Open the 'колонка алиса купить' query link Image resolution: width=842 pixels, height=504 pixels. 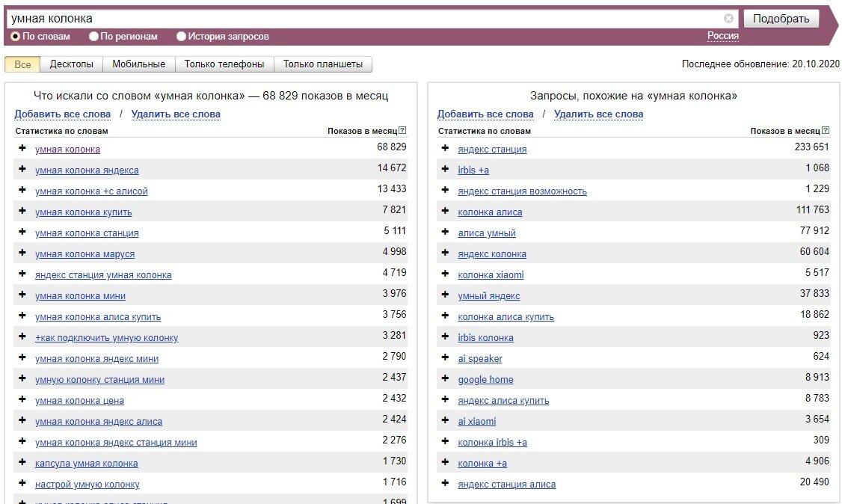pyautogui.click(x=505, y=316)
